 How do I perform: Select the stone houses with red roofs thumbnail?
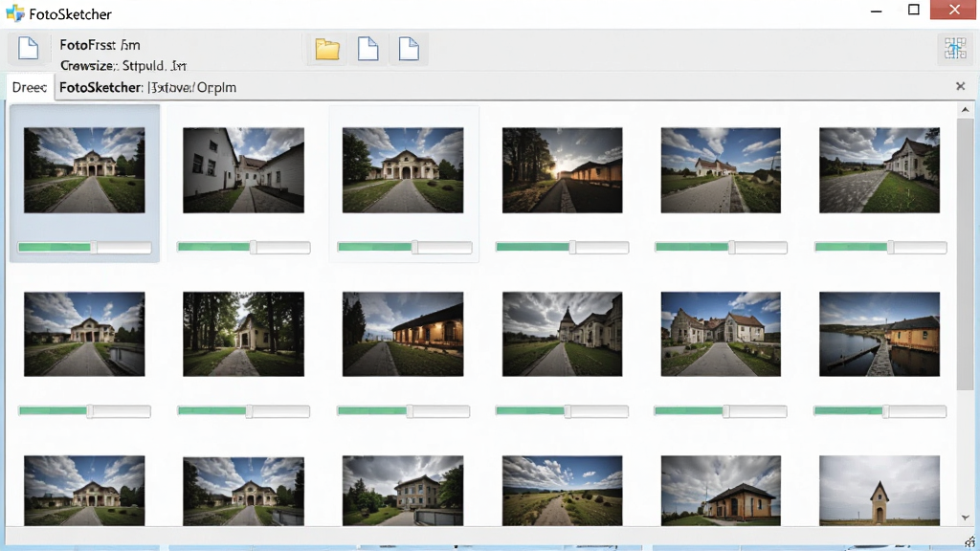721,334
